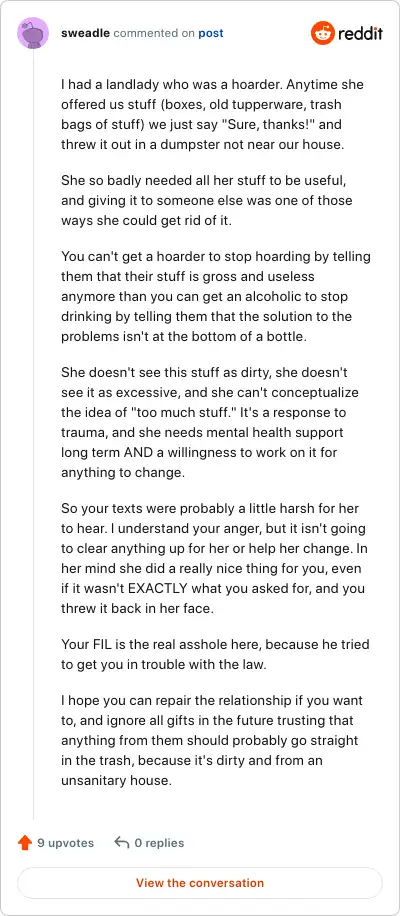Click the "9 upvotes" count

65,843
